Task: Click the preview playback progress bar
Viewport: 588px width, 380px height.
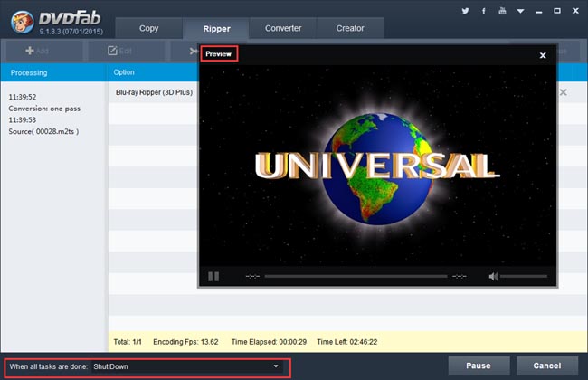Action: click(356, 277)
